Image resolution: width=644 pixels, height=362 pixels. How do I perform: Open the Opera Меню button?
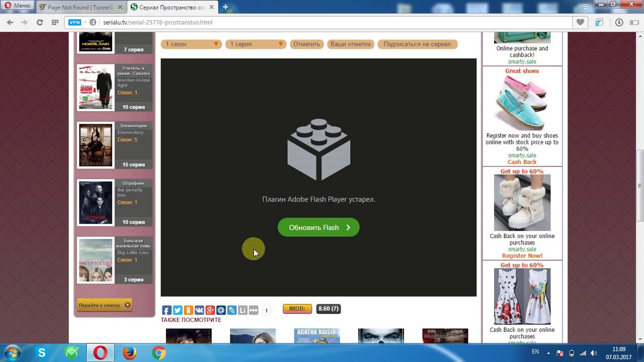[x=18, y=6]
